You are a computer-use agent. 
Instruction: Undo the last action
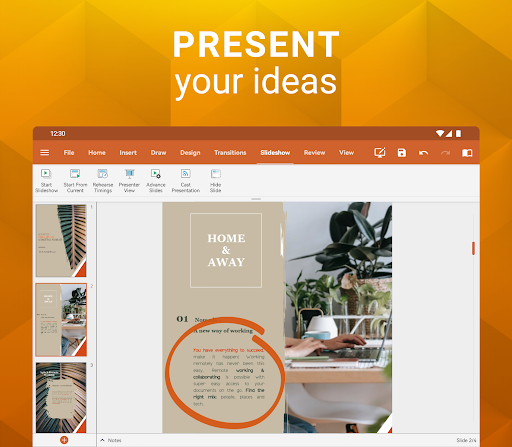coord(423,153)
